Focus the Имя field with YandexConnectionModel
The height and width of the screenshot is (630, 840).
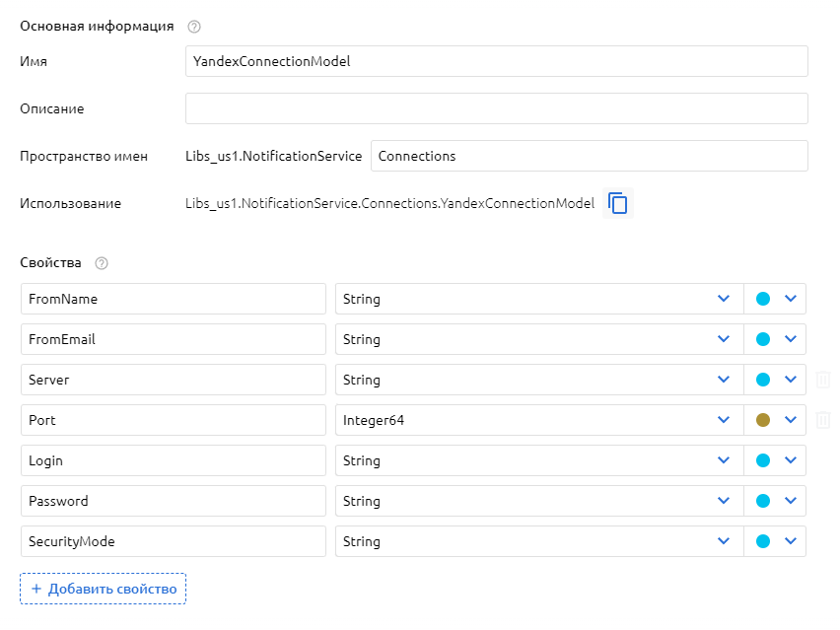496,61
